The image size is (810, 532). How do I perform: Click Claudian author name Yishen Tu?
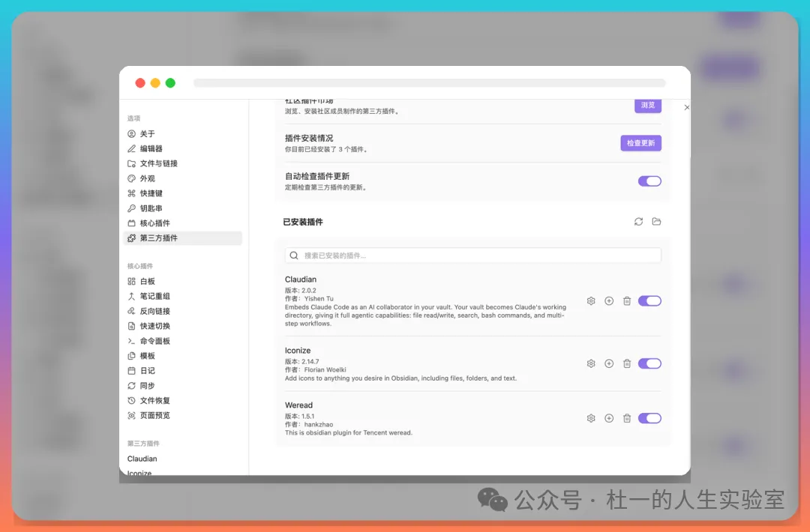coord(319,299)
